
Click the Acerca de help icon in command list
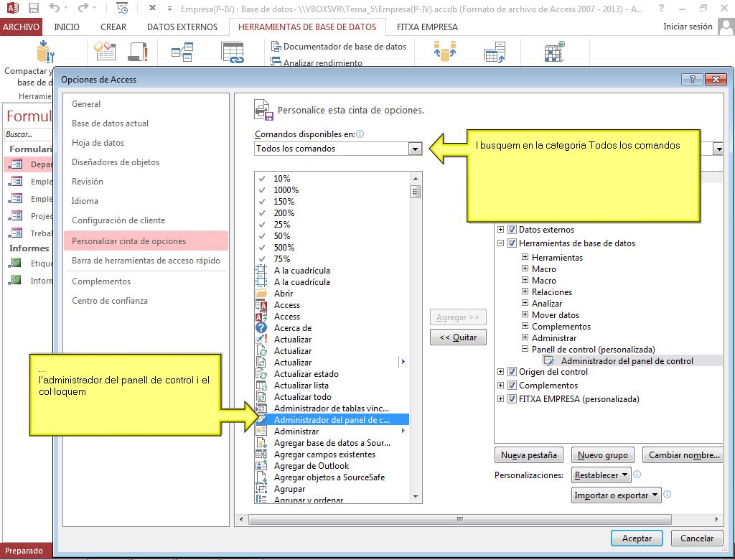pos(261,328)
